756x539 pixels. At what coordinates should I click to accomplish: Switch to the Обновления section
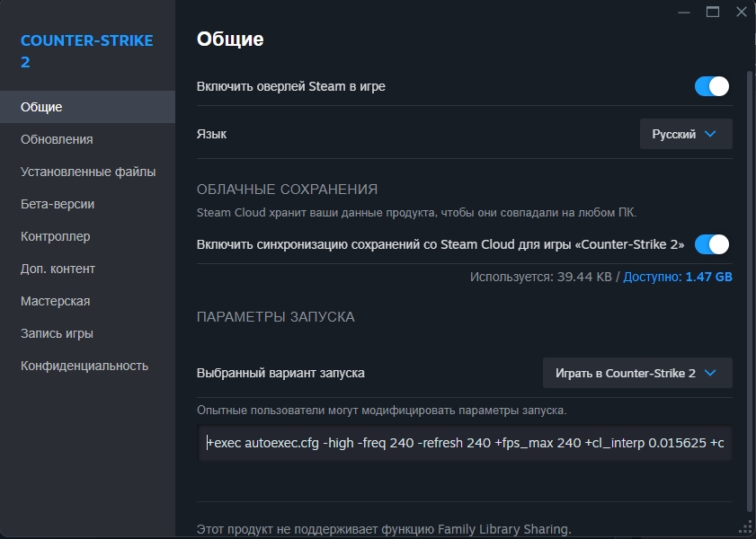(57, 139)
